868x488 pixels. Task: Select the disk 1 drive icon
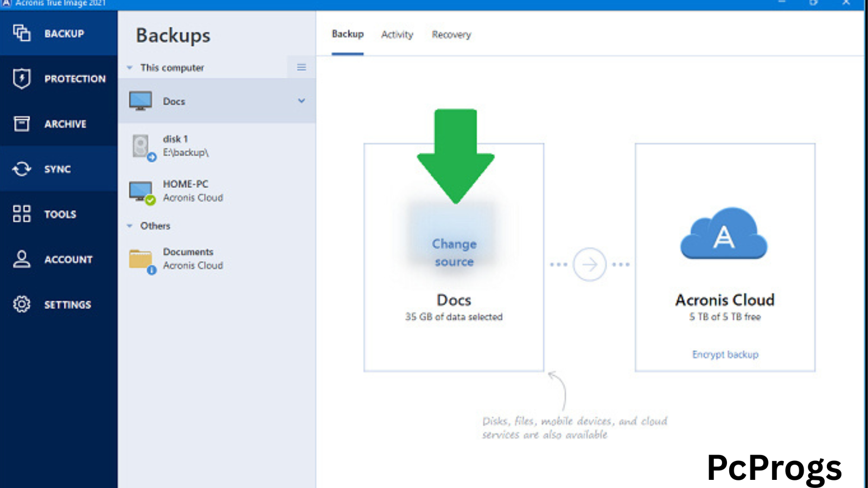coord(143,147)
